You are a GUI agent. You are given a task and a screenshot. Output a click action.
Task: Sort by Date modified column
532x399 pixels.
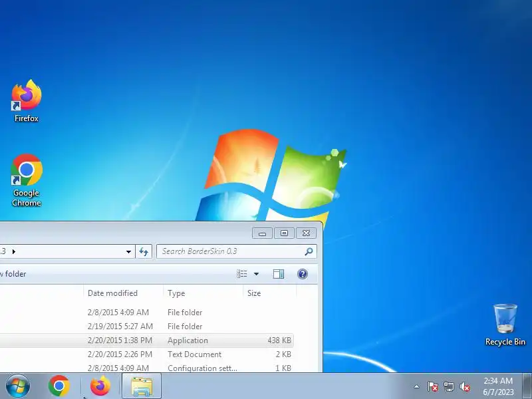(123, 293)
